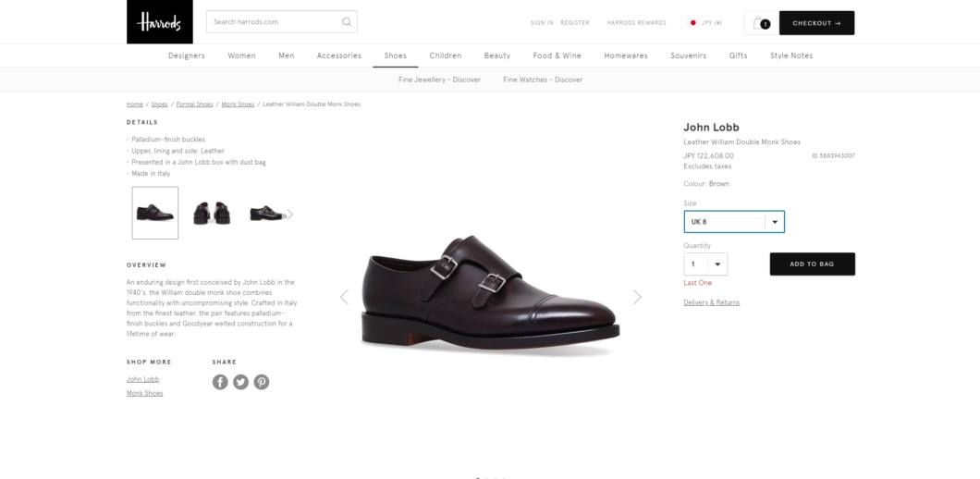Open the Quantity dropdown

coord(705,264)
